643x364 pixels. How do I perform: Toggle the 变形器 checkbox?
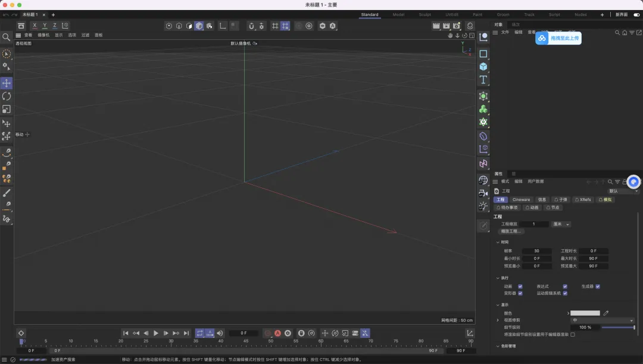[520, 294]
